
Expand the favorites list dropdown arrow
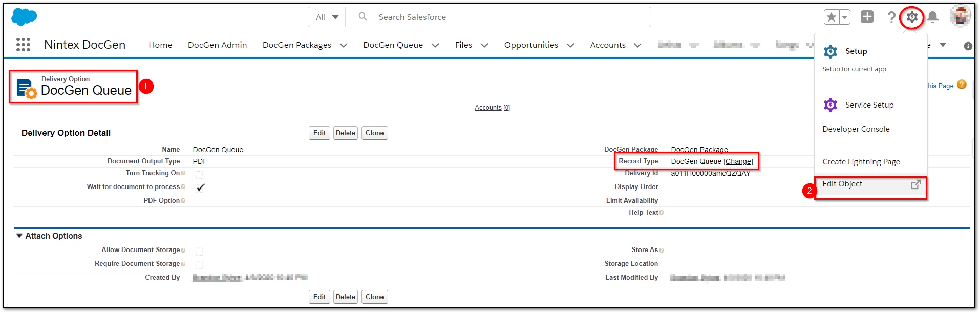(x=844, y=17)
